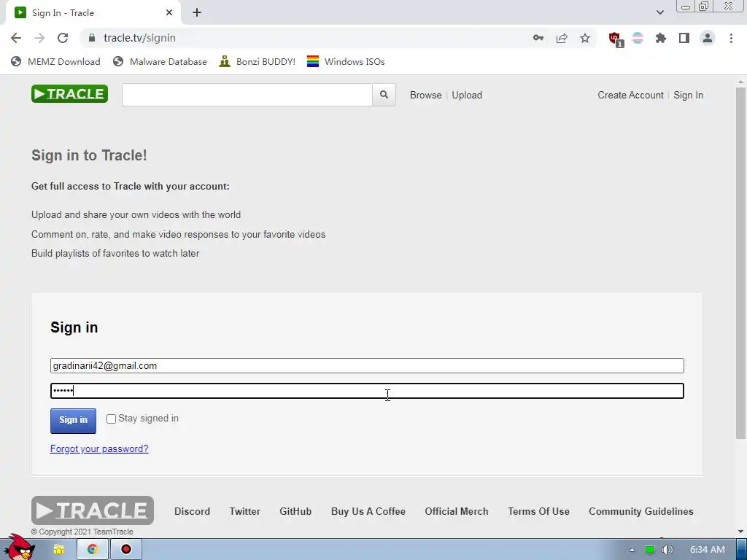This screenshot has height=560, width=747.
Task: Click the padlock site info icon
Action: coord(92,38)
